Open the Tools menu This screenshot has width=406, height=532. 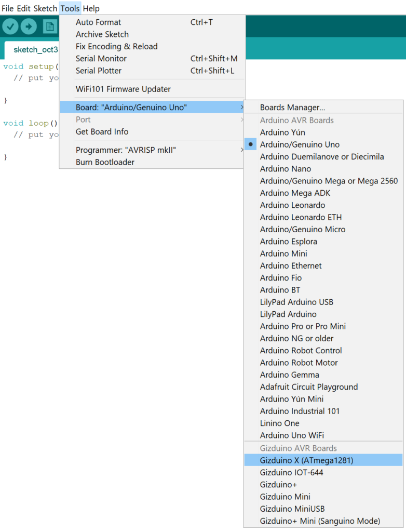click(x=70, y=8)
